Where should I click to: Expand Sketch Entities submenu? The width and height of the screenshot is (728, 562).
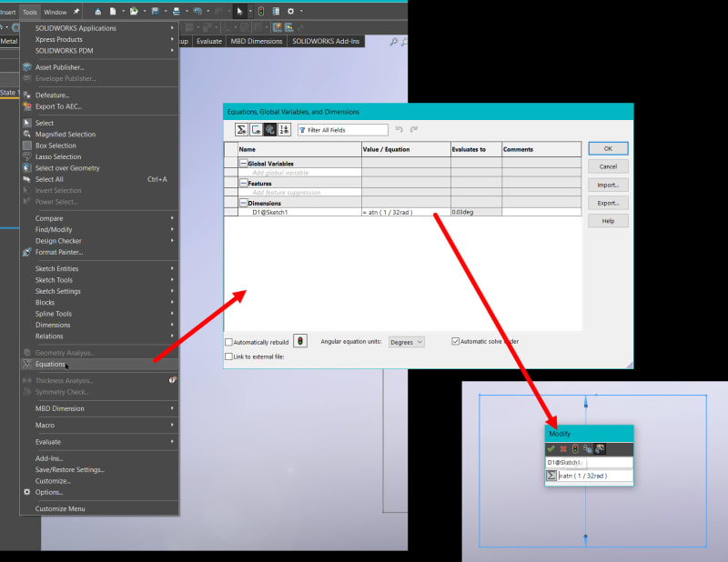pos(99,268)
